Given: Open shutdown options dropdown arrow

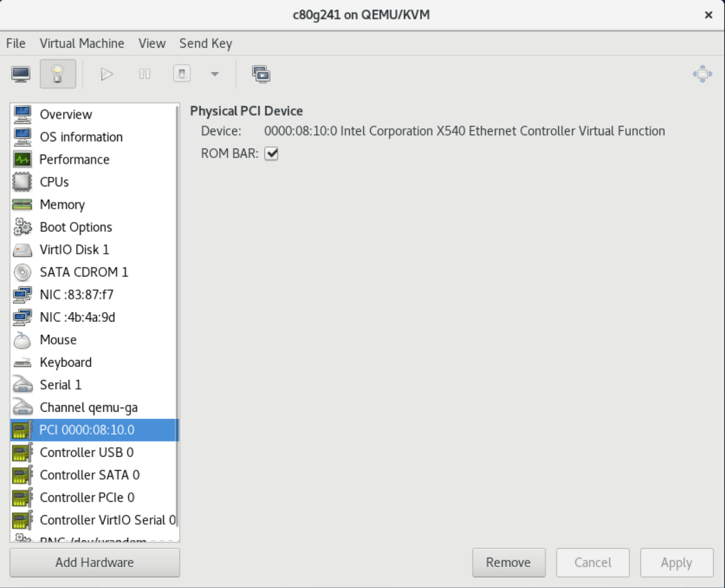Looking at the screenshot, I should 215,74.
